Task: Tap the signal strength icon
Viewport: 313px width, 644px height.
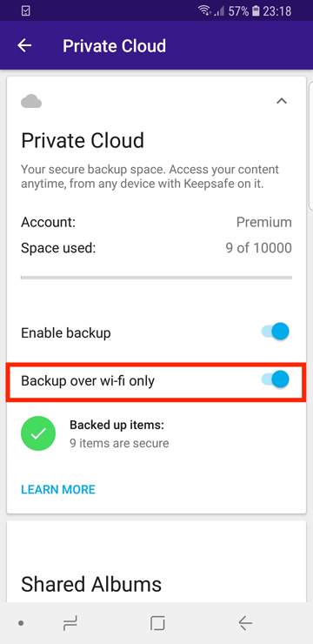Action: point(219,11)
